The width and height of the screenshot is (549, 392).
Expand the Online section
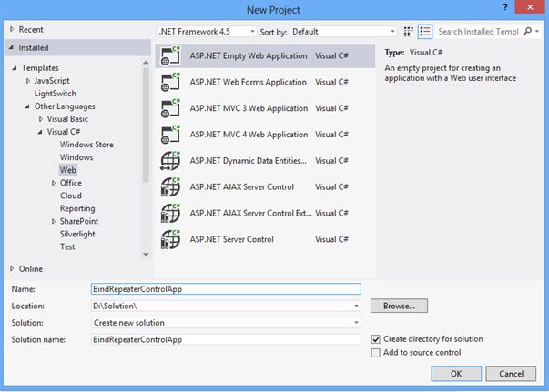[12, 268]
